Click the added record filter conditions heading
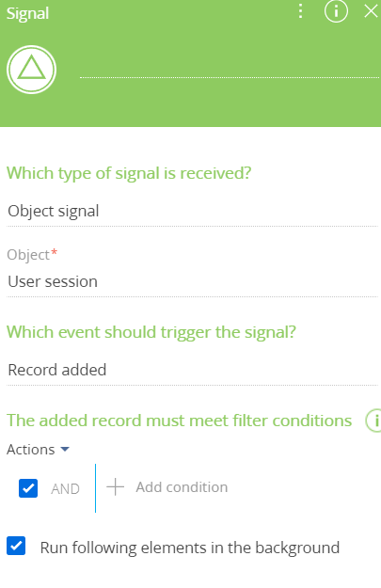This screenshot has height=588, width=381. pyautogui.click(x=180, y=421)
